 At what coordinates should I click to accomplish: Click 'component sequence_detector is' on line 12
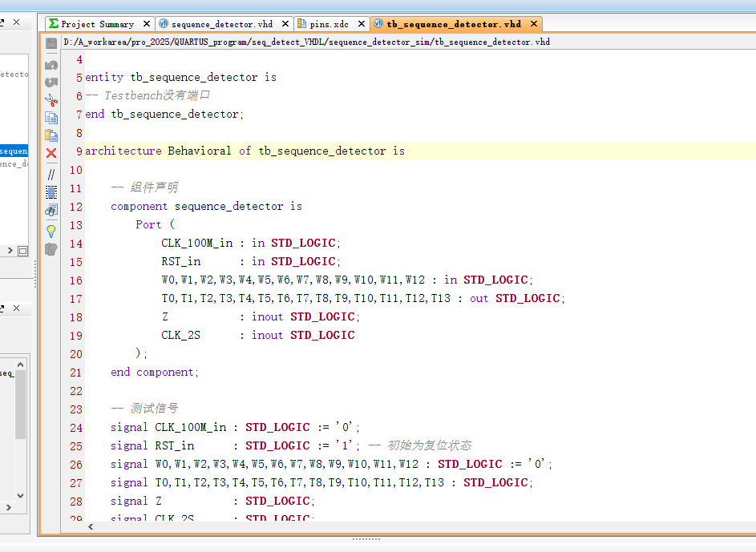tap(206, 206)
